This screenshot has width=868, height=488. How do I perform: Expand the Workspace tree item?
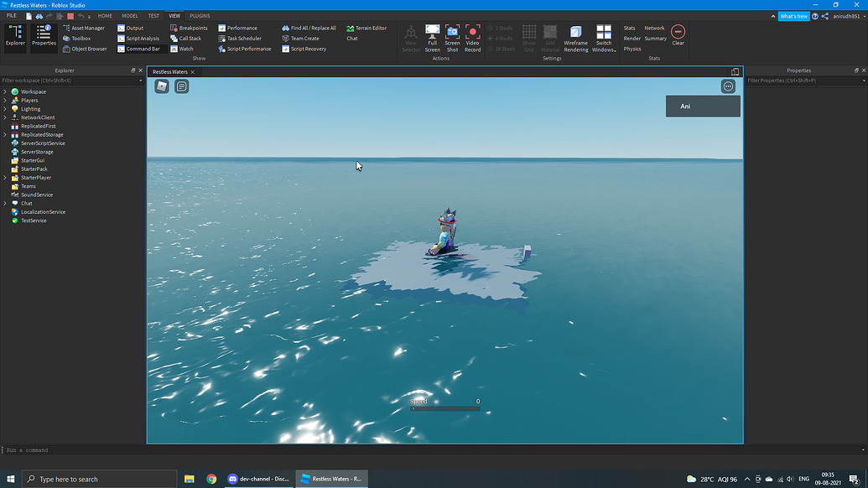(x=4, y=91)
